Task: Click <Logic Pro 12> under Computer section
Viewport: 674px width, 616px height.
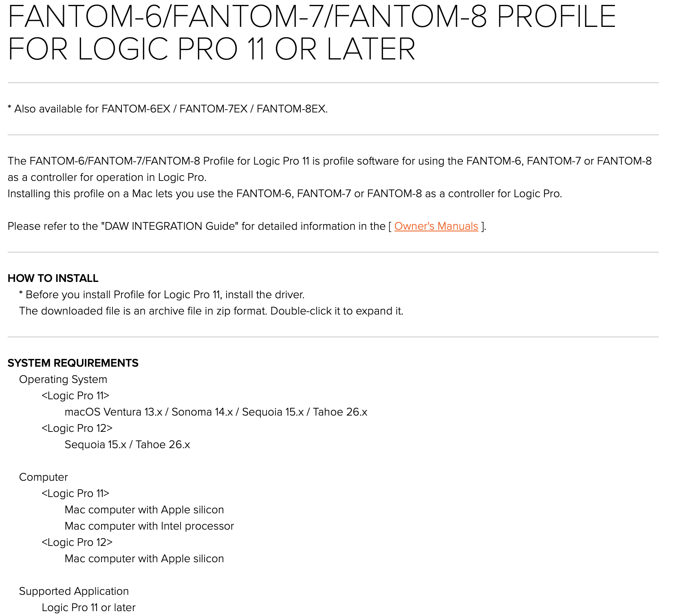Action: tap(77, 542)
